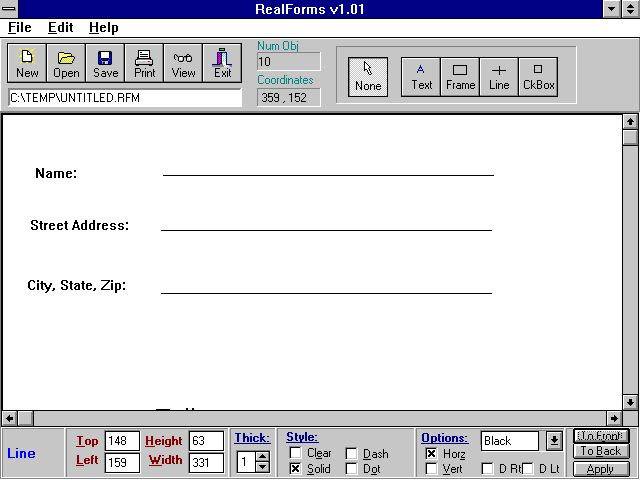Open the File menu
The image size is (640, 480).
tap(20, 28)
